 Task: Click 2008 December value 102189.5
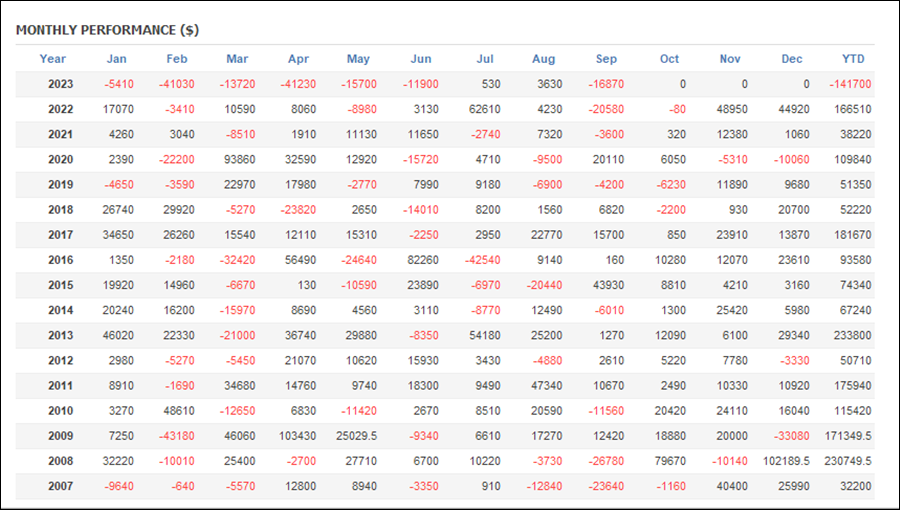786,461
